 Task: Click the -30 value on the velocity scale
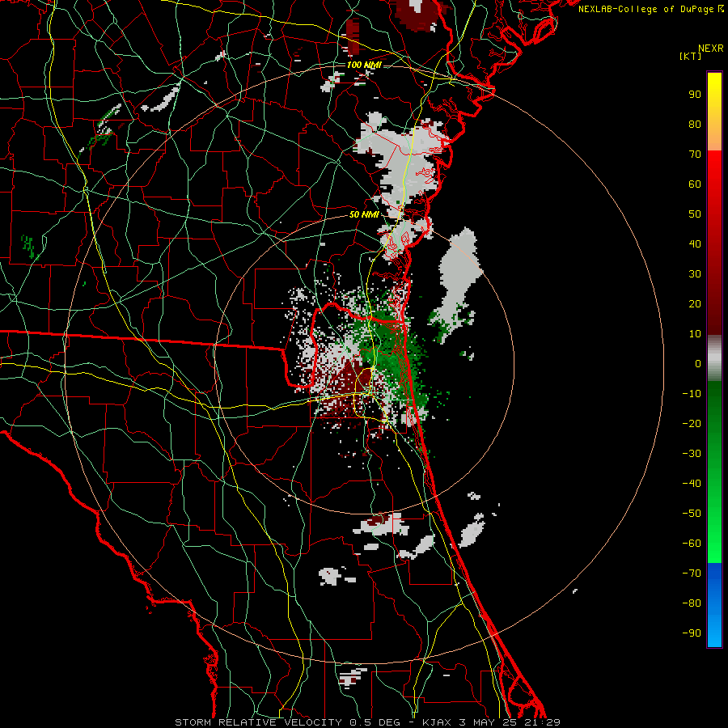[692, 454]
